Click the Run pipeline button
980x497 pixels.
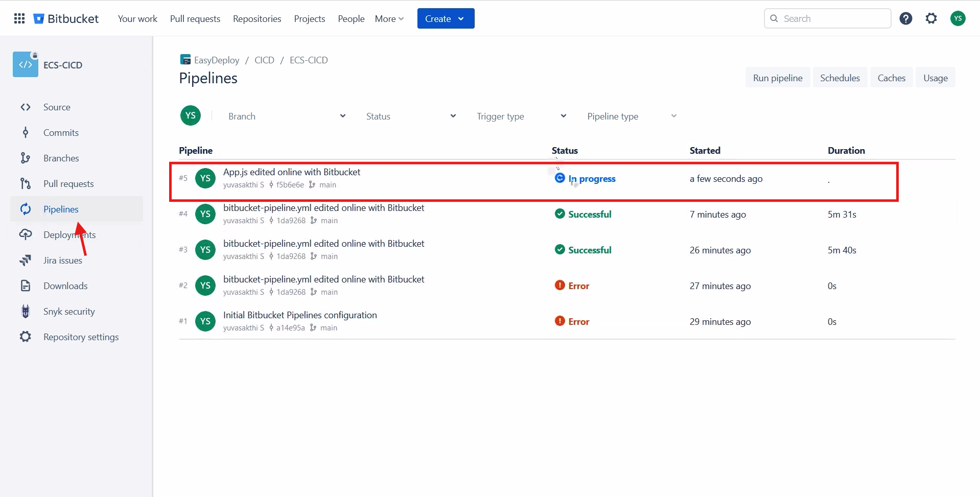pyautogui.click(x=778, y=78)
